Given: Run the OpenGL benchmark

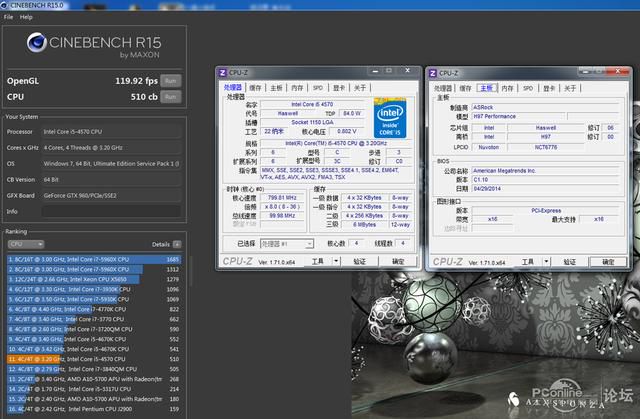Looking at the screenshot, I should point(171,81).
